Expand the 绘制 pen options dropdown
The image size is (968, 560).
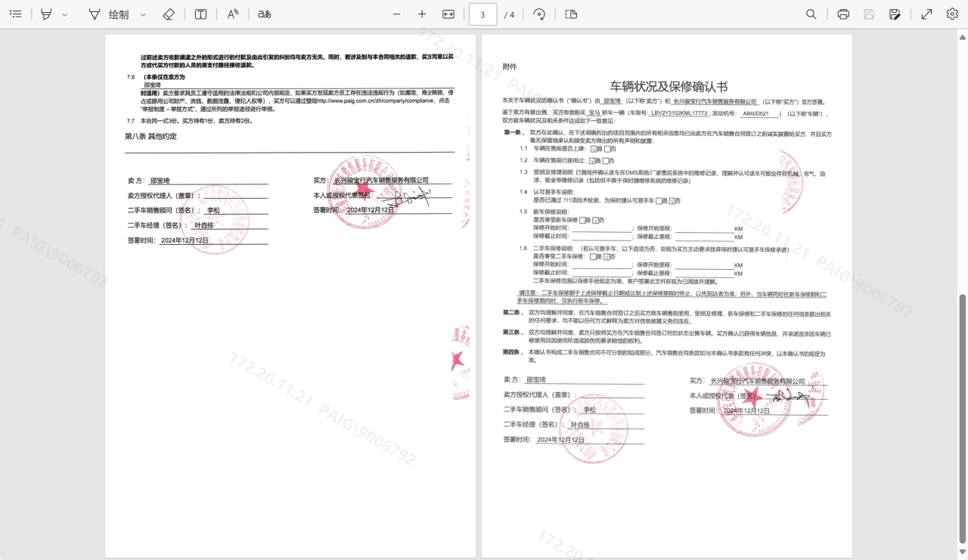(x=143, y=14)
